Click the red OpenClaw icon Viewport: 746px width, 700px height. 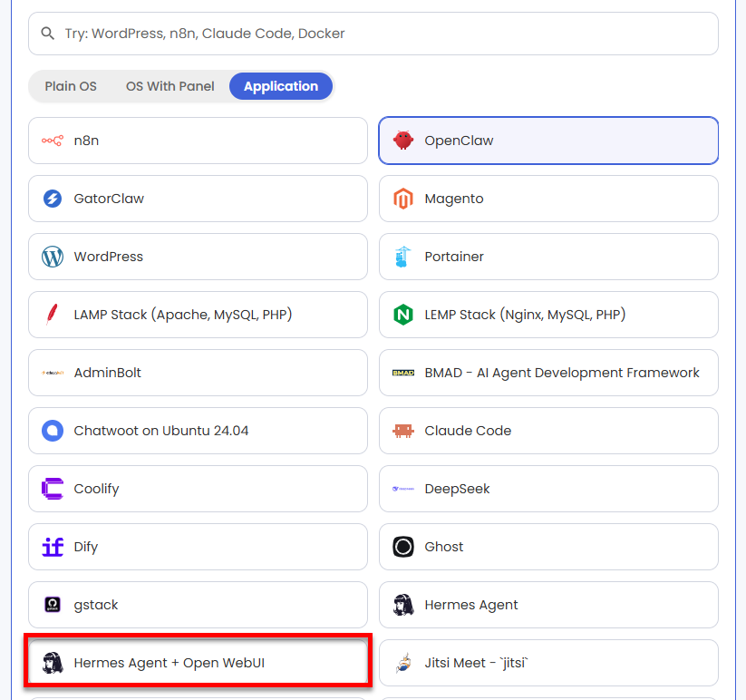(403, 141)
